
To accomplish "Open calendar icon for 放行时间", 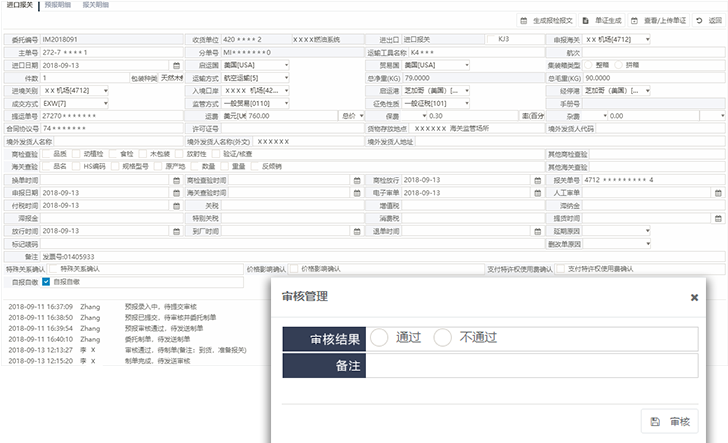I will [x=176, y=231].
